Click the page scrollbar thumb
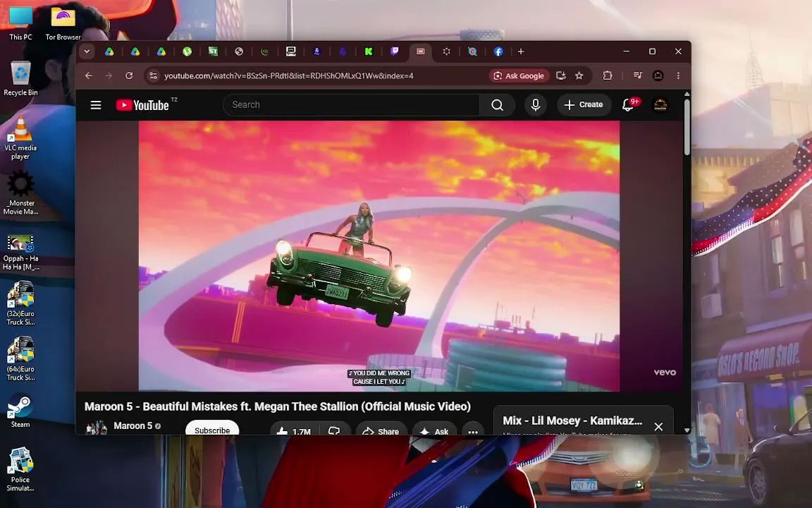 [x=687, y=127]
